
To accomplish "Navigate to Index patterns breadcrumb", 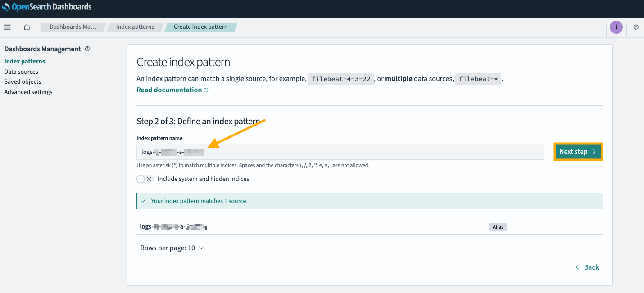I will tap(135, 27).
